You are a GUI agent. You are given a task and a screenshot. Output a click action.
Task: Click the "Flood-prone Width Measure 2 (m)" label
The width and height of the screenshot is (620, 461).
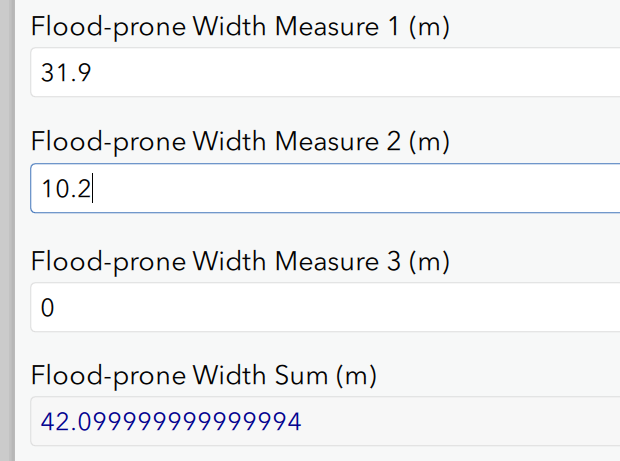(x=240, y=142)
